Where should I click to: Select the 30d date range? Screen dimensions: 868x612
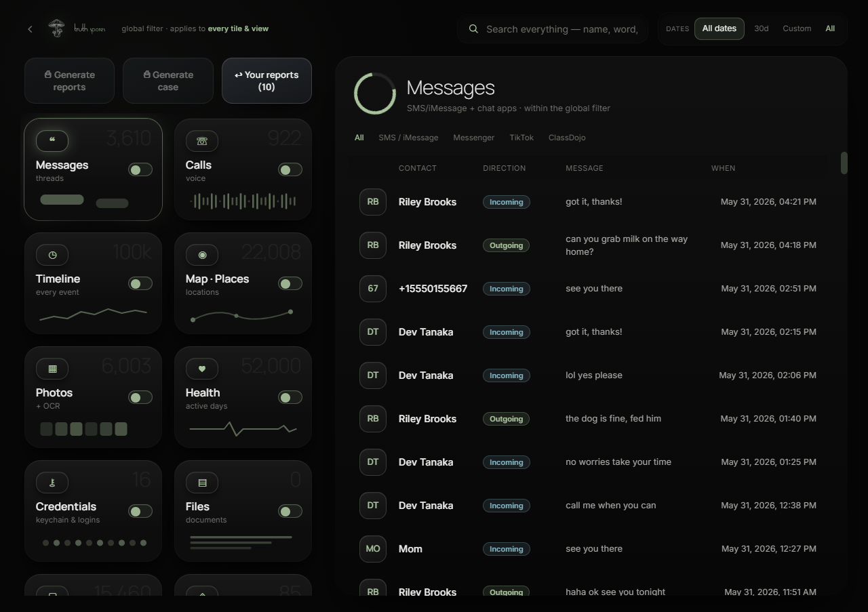pos(762,28)
